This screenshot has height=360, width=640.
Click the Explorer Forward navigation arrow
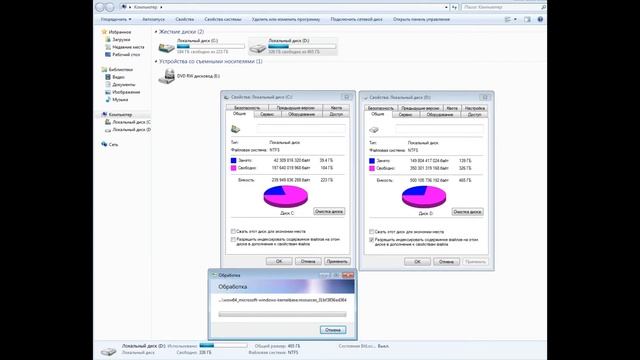click(x=110, y=7)
